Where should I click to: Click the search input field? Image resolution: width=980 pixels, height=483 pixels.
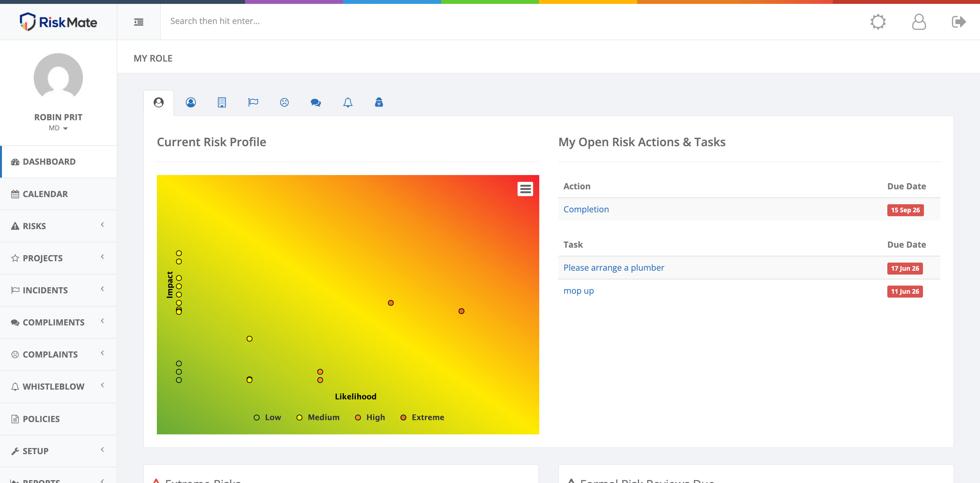[510, 21]
